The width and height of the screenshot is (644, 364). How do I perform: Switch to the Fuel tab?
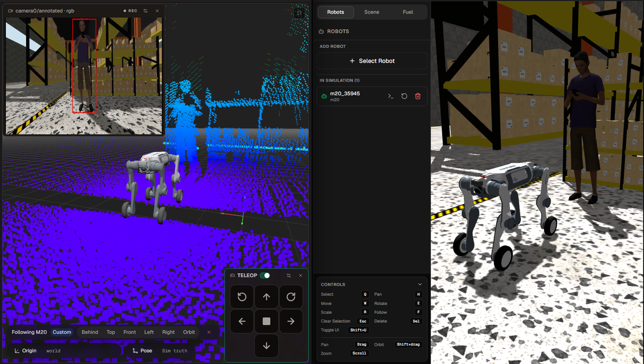pyautogui.click(x=408, y=12)
